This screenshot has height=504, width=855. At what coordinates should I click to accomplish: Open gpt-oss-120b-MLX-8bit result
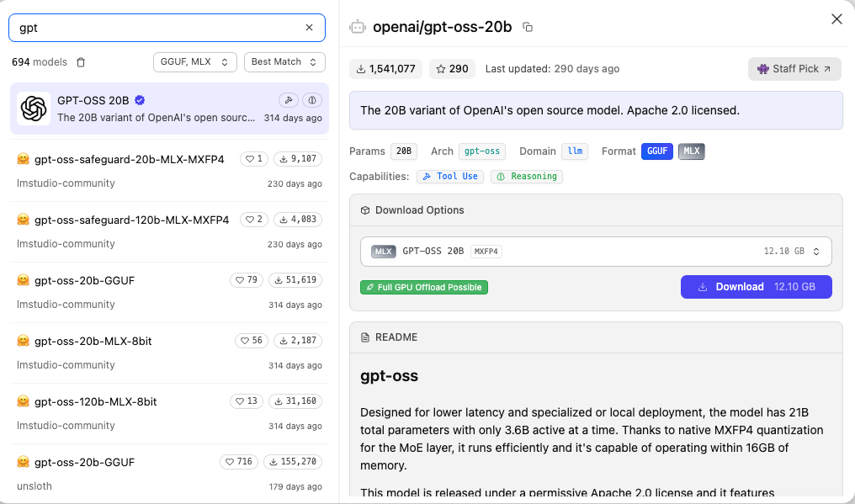pyautogui.click(x=170, y=413)
